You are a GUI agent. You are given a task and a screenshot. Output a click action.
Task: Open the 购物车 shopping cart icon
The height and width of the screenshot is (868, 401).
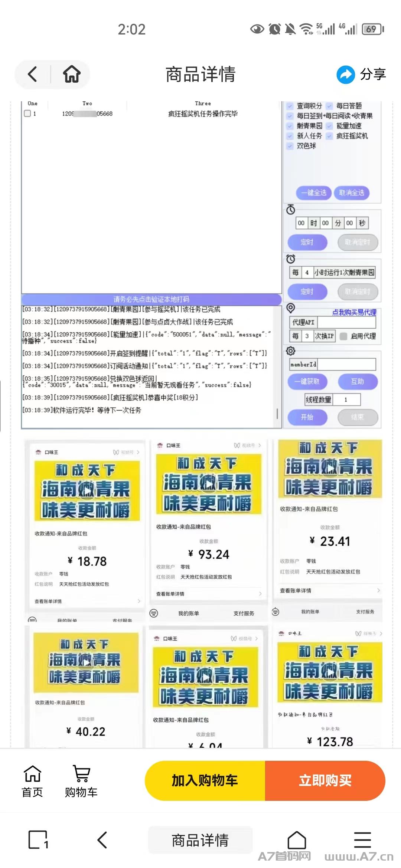(81, 781)
